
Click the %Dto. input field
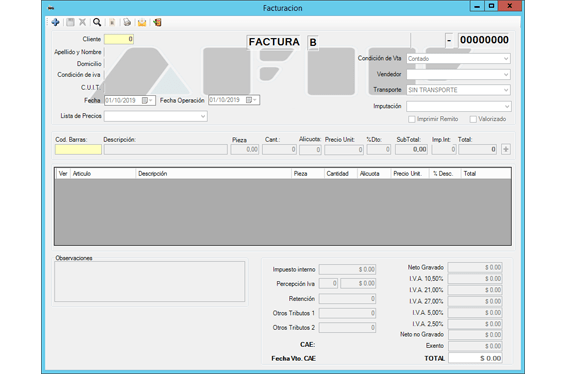pyautogui.click(x=379, y=149)
